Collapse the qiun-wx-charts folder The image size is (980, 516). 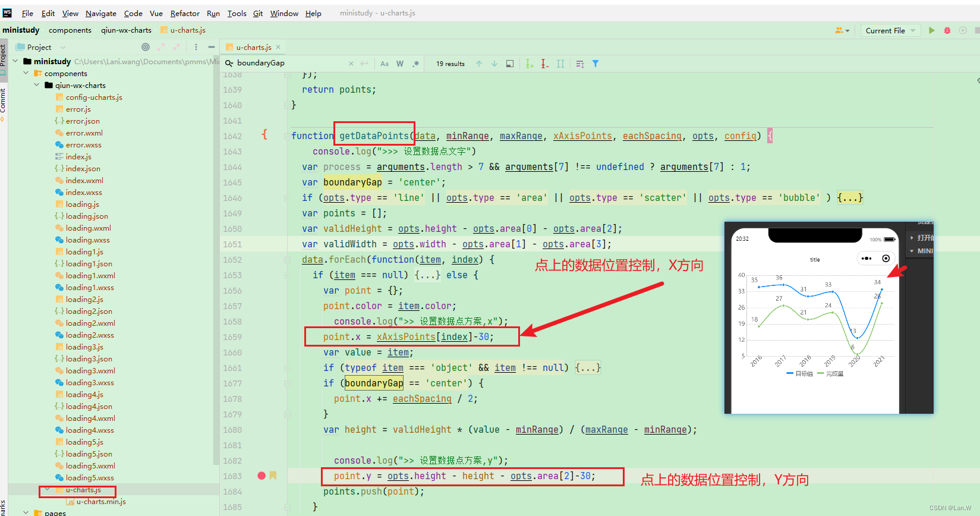click(37, 85)
